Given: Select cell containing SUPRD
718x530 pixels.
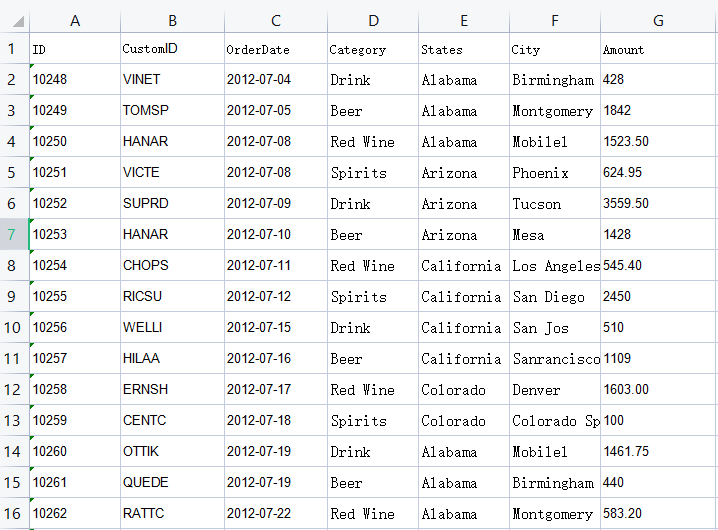Looking at the screenshot, I should pos(173,203).
